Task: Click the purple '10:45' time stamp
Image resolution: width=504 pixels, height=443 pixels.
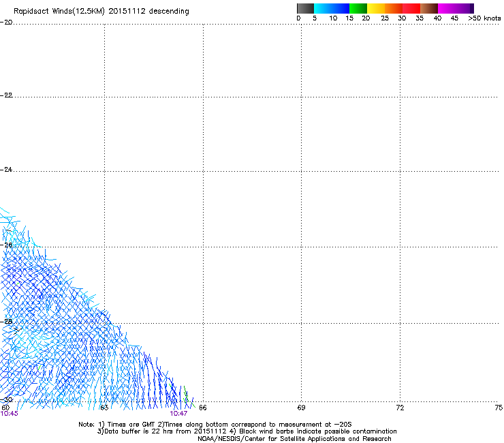Action: click(10, 414)
